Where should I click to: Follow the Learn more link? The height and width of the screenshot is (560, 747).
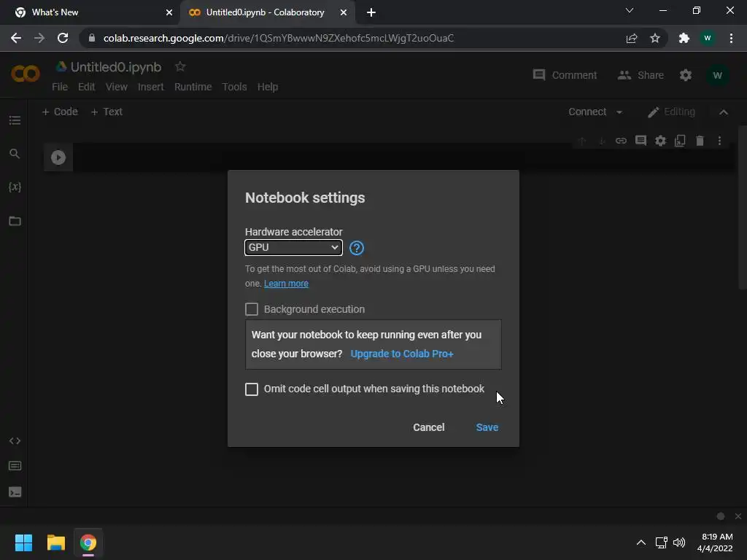click(x=286, y=284)
